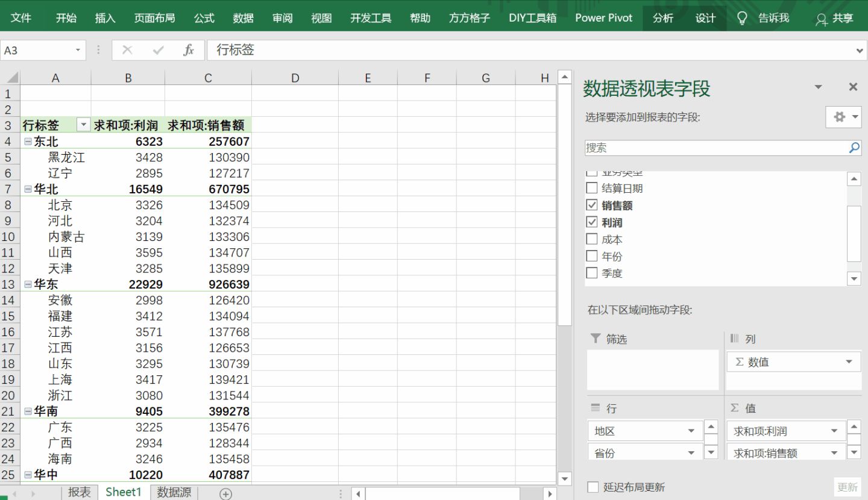Viewport: 868px width, 500px height.
Task: Collapse the 东北 group in pivot table
Action: [28, 142]
